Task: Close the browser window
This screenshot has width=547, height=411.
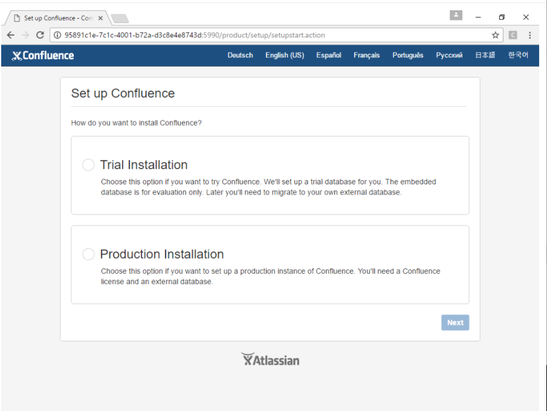Action: pos(526,17)
